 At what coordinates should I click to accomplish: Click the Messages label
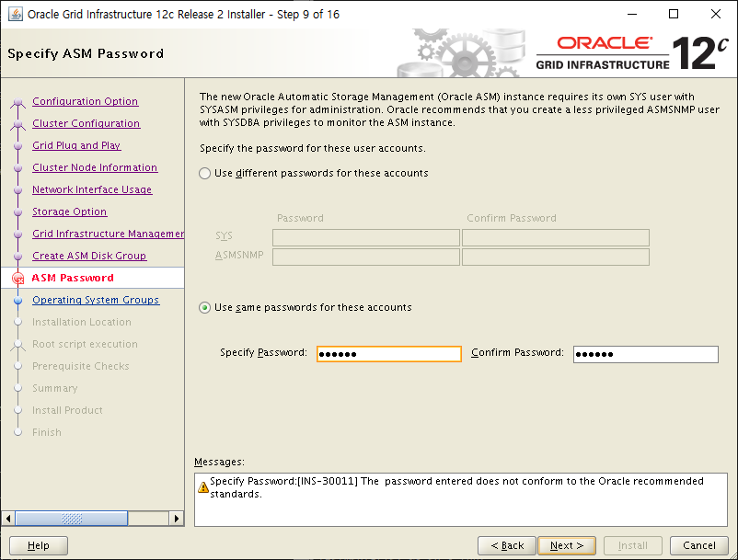(219, 462)
